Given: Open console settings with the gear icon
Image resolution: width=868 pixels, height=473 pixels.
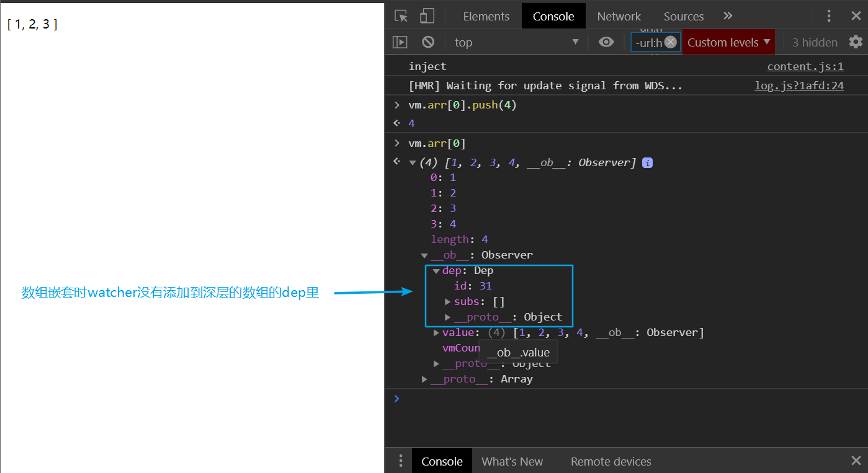Looking at the screenshot, I should (x=856, y=42).
